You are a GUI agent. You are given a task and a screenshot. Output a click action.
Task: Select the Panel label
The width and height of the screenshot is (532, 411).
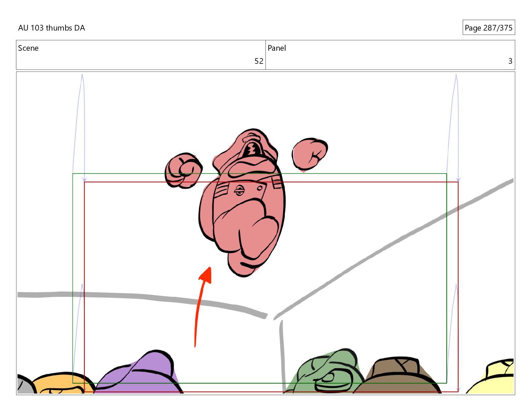click(x=276, y=48)
